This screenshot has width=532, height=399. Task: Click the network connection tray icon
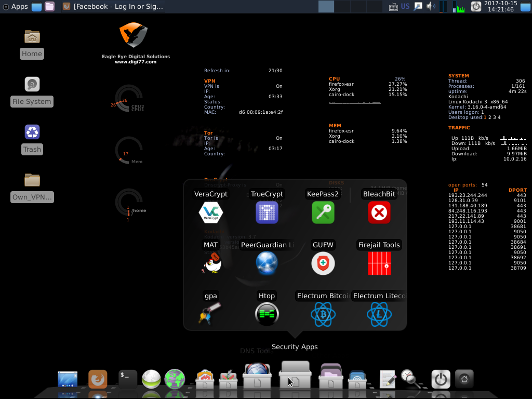coord(418,6)
